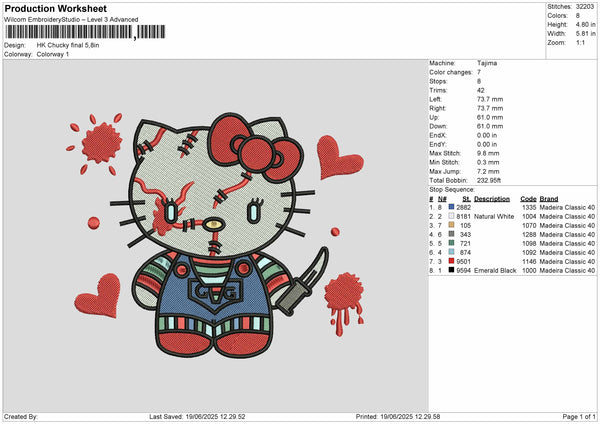Click the design name HK Chucky final 5,8in
The width and height of the screenshot is (600, 424).
[x=68, y=45]
